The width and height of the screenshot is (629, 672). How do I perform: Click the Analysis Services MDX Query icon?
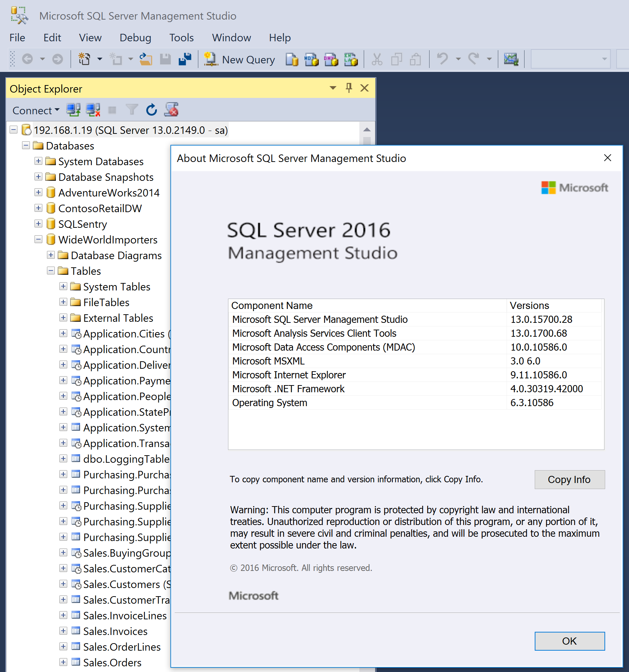(311, 59)
